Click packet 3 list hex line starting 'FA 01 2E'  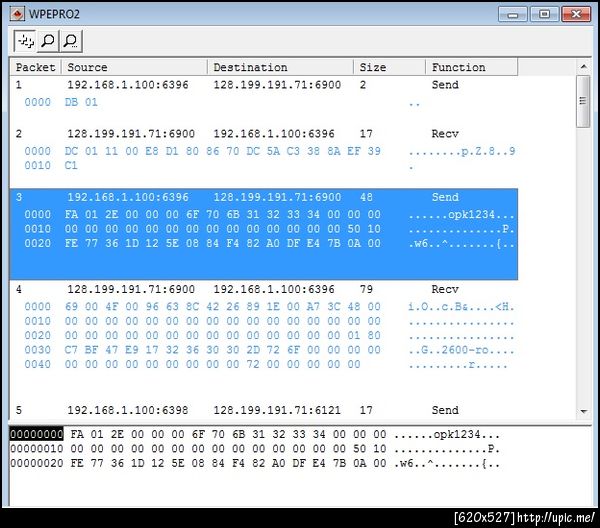point(223,214)
